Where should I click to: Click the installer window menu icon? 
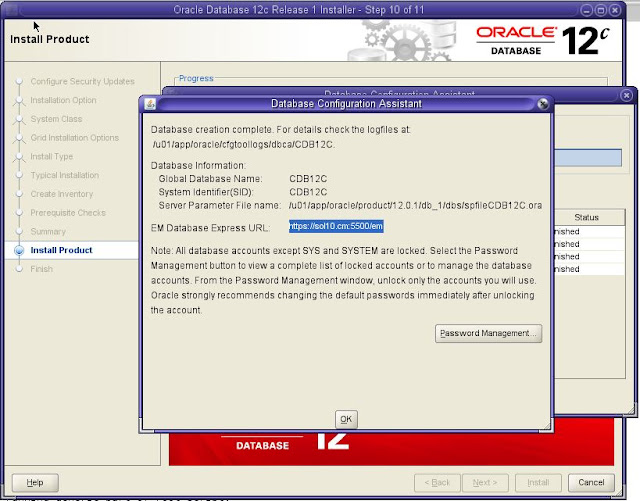[x=11, y=9]
